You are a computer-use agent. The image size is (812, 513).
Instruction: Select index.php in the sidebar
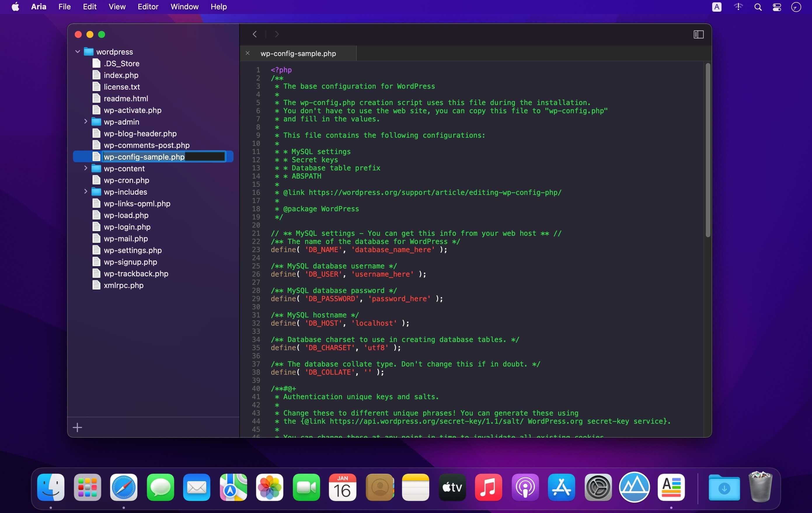point(121,75)
